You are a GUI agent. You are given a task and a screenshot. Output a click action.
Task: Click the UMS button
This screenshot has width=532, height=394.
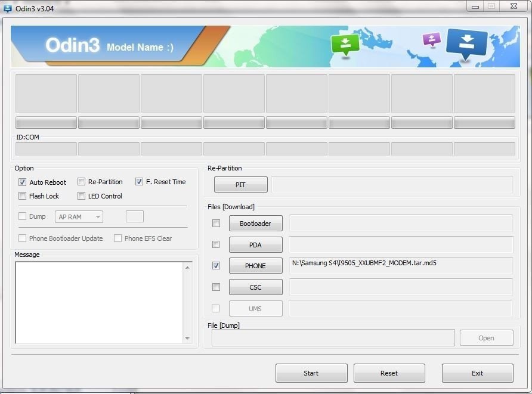pos(255,309)
